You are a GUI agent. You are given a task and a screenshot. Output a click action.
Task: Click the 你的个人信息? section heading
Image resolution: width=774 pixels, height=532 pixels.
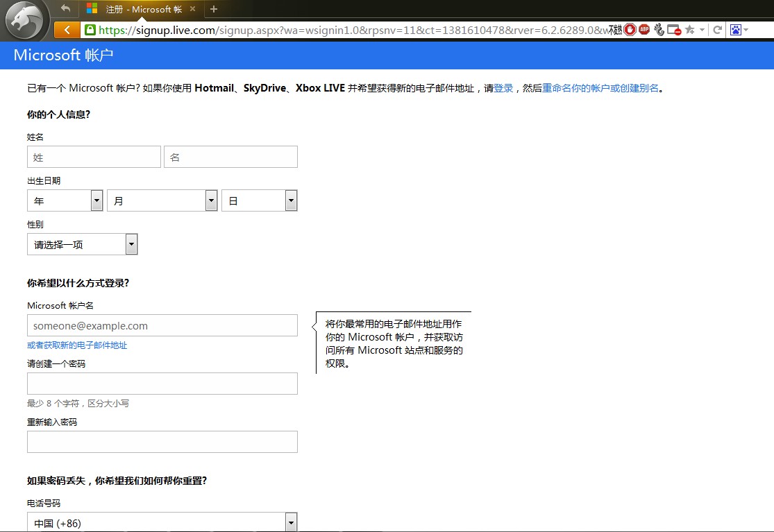pyautogui.click(x=59, y=114)
